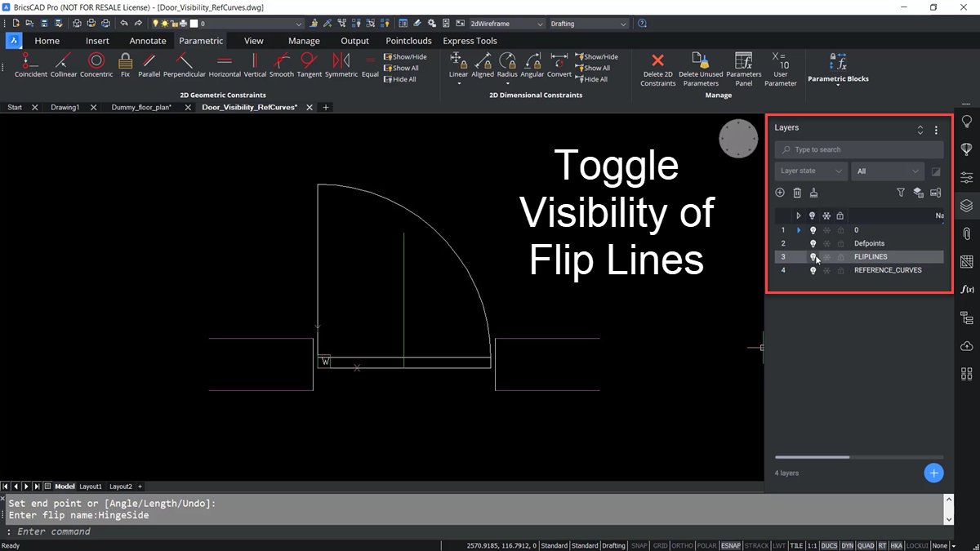Lock the Defpoints layer

click(840, 243)
